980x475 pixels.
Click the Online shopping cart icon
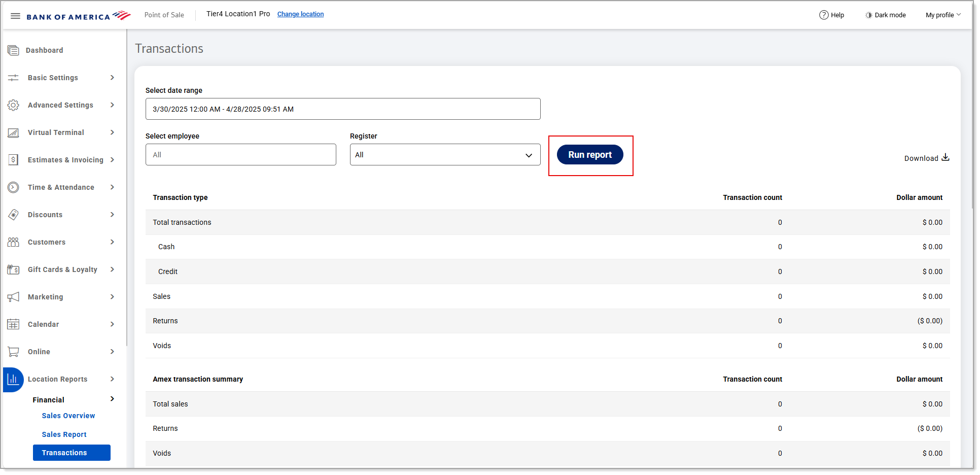point(13,352)
